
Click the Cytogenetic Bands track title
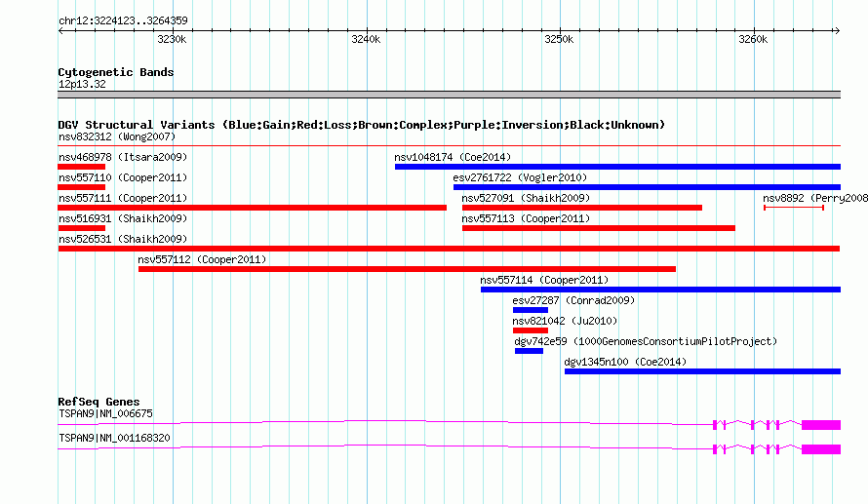[116, 72]
